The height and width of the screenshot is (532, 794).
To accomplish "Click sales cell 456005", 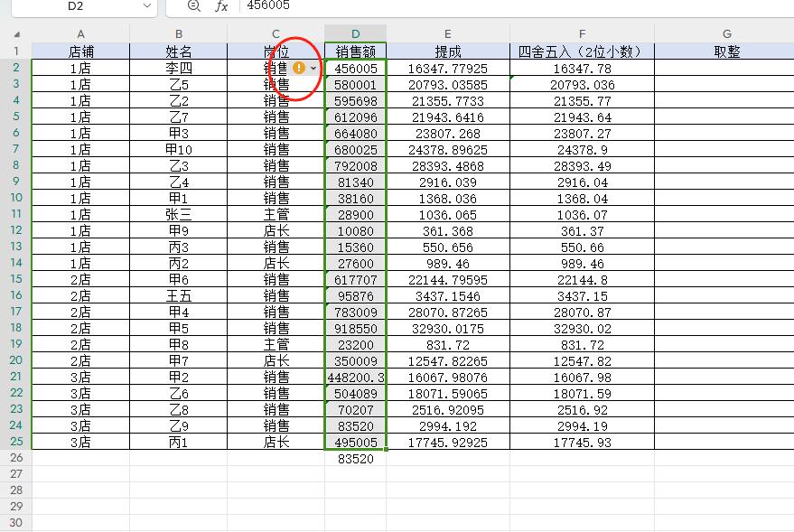I will (356, 68).
